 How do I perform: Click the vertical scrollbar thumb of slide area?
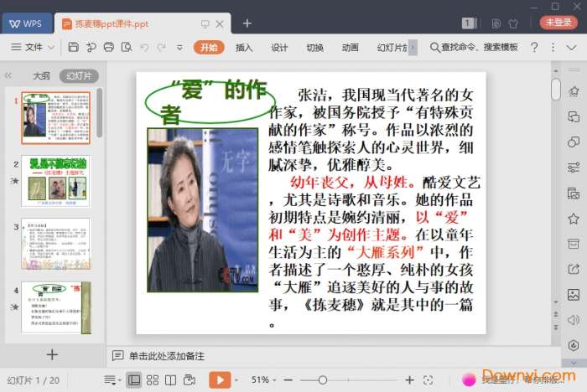coord(556,89)
